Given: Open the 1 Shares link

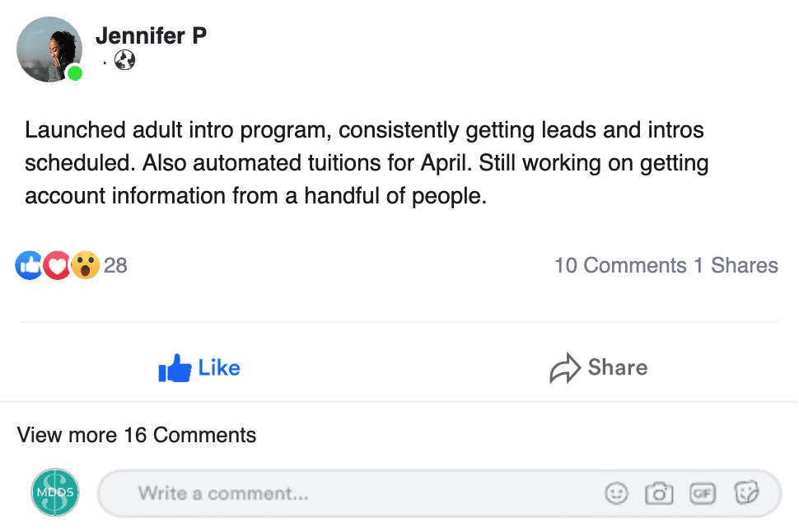Looking at the screenshot, I should tap(736, 265).
